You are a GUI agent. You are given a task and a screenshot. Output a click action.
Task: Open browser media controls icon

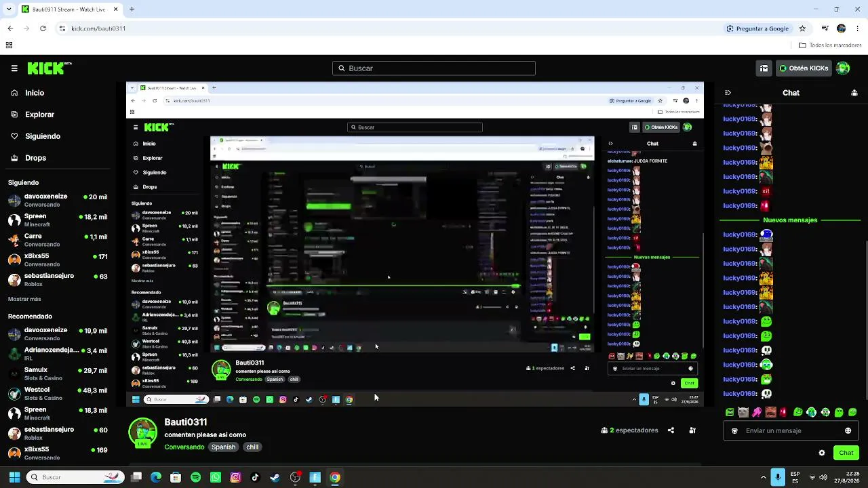pos(825,28)
